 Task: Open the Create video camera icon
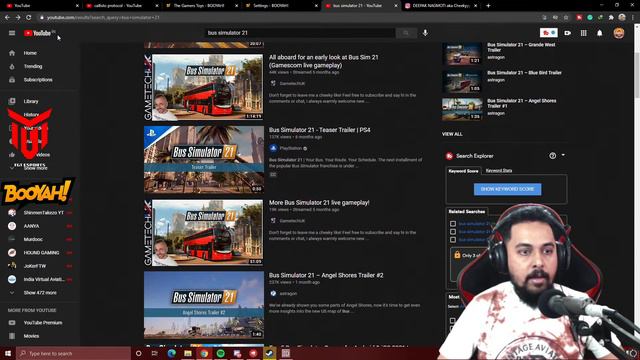pyautogui.click(x=568, y=33)
